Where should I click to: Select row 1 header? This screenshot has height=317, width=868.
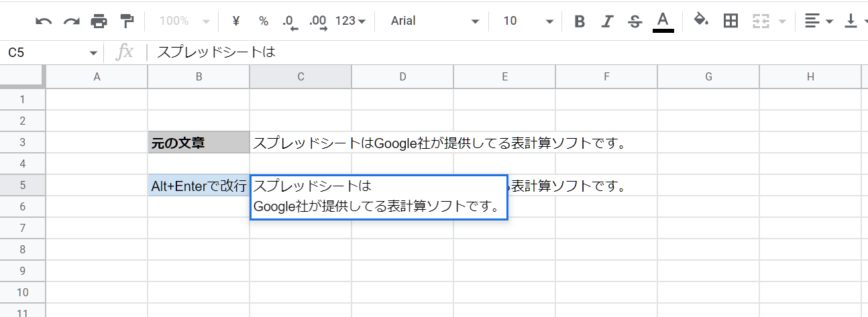tap(22, 99)
